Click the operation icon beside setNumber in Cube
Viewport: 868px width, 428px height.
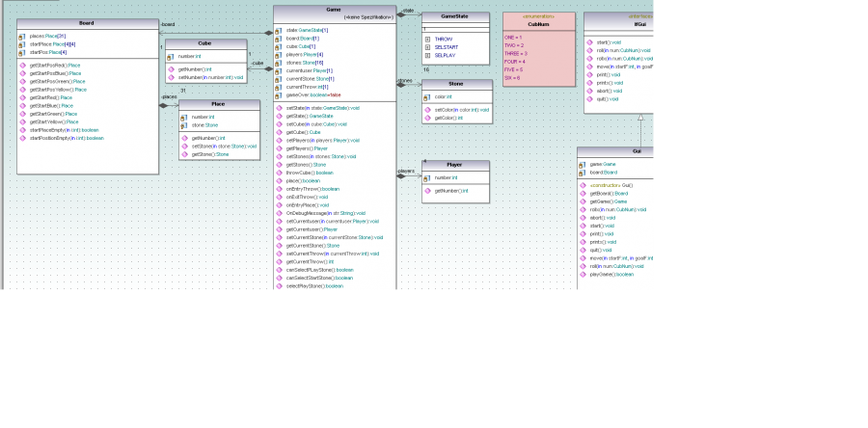coord(172,77)
